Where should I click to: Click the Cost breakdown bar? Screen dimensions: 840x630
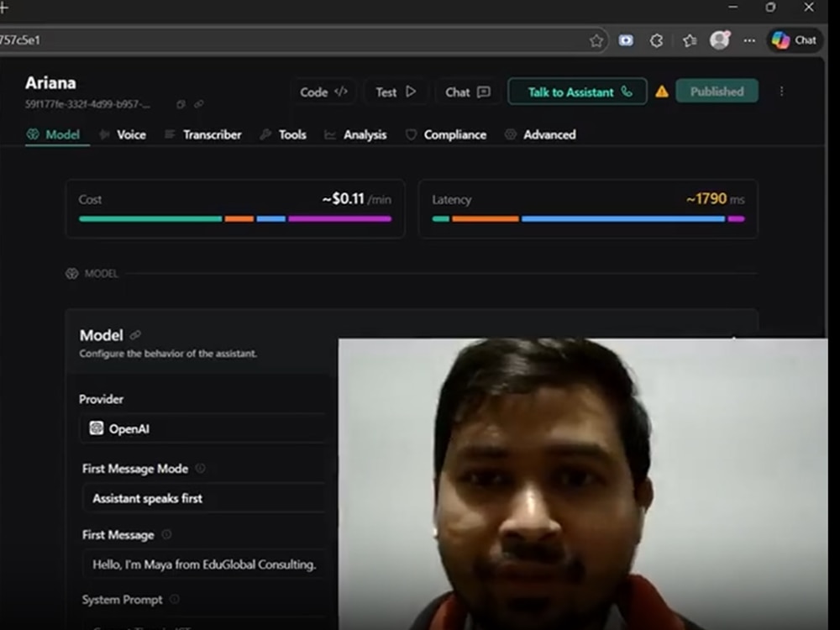tap(235, 218)
